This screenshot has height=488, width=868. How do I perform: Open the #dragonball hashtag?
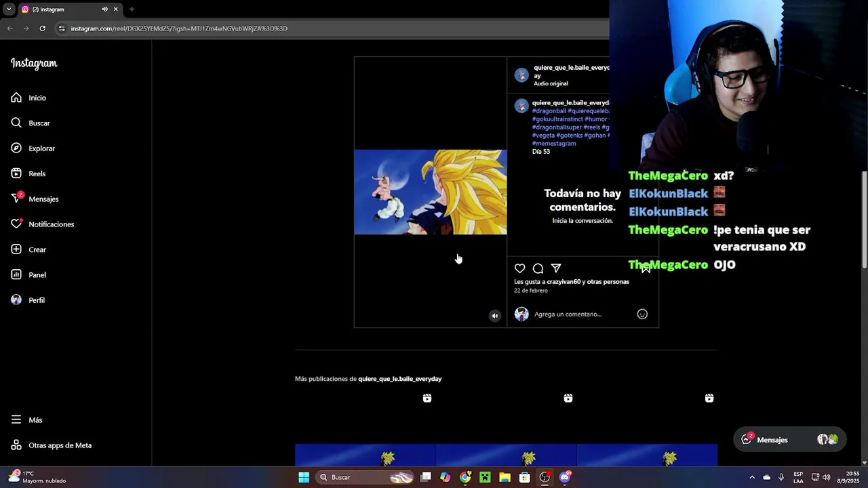pyautogui.click(x=549, y=111)
